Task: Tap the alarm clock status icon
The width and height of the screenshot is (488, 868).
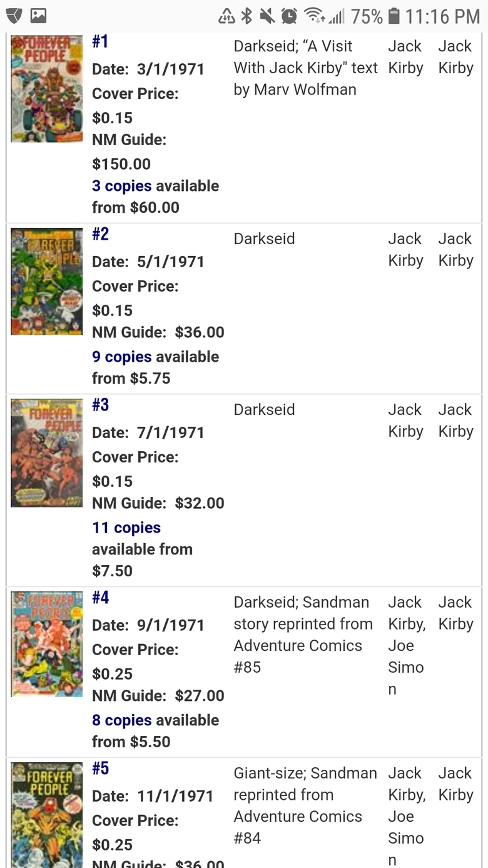Action: coord(289,16)
